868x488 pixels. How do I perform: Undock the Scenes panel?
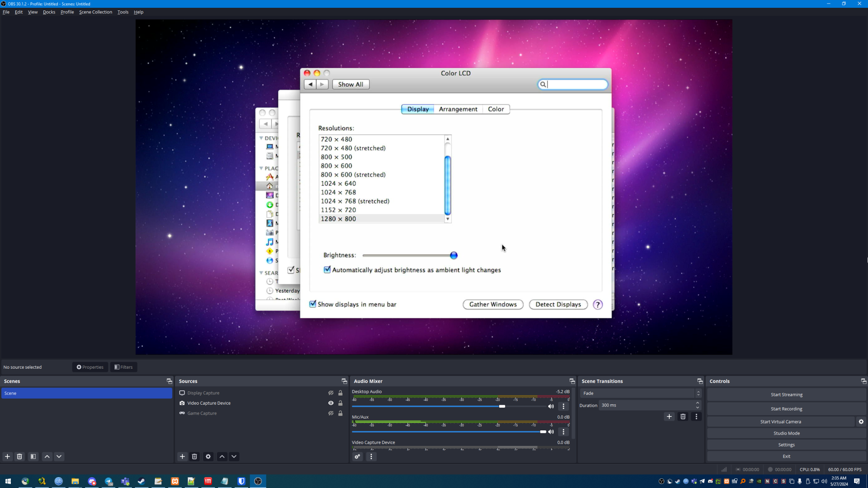click(x=169, y=381)
